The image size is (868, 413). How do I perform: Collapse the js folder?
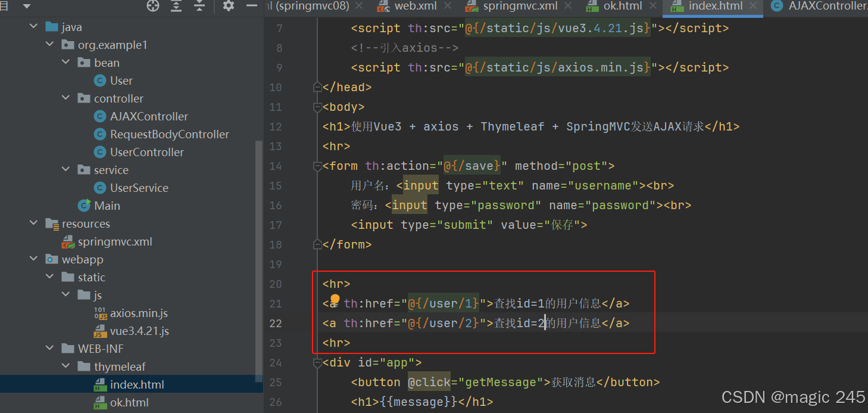click(x=65, y=295)
